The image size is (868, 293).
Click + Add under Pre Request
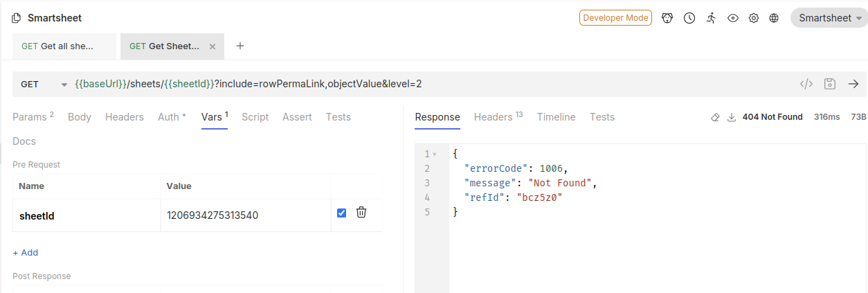[26, 253]
